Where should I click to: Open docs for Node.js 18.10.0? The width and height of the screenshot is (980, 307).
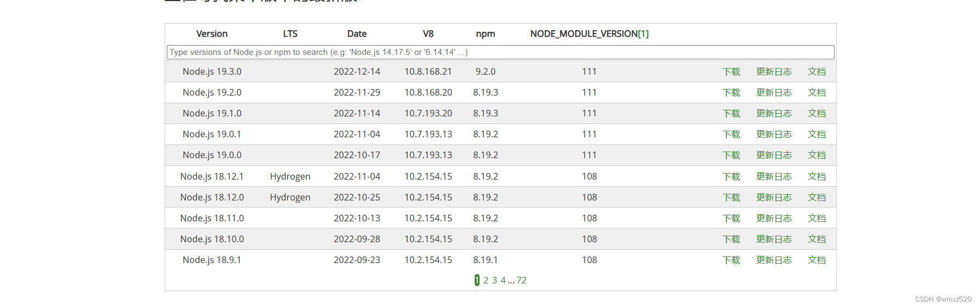click(x=816, y=239)
